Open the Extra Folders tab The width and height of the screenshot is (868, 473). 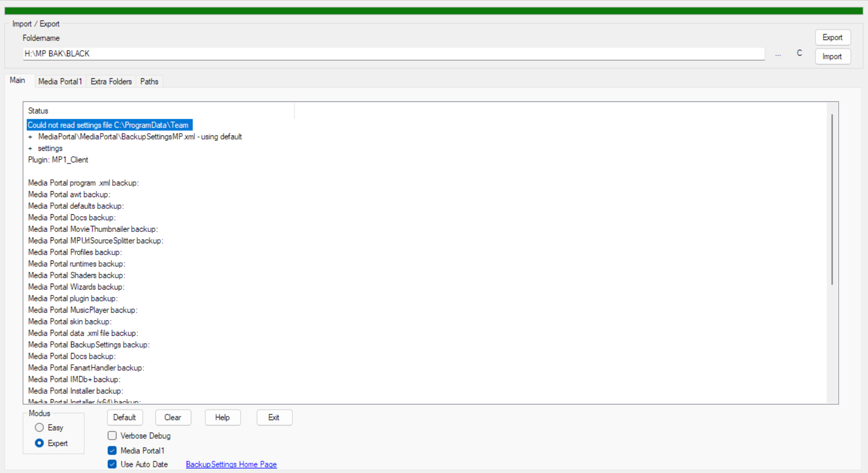tap(111, 82)
